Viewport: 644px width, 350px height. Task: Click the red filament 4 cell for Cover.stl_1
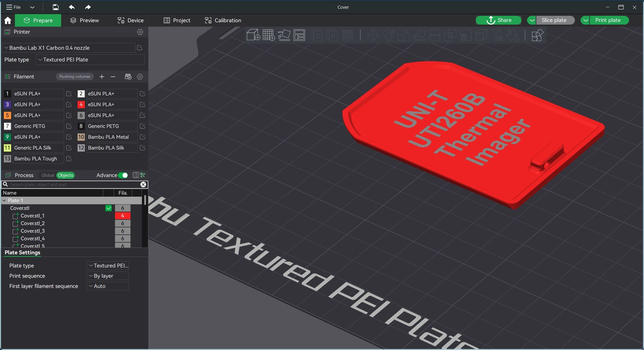[x=123, y=216]
